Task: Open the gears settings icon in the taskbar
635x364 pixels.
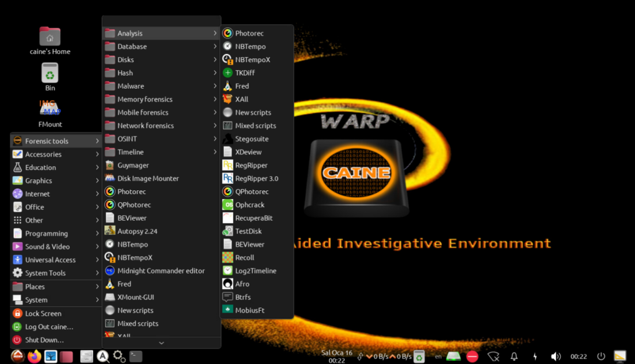Action: (x=119, y=357)
